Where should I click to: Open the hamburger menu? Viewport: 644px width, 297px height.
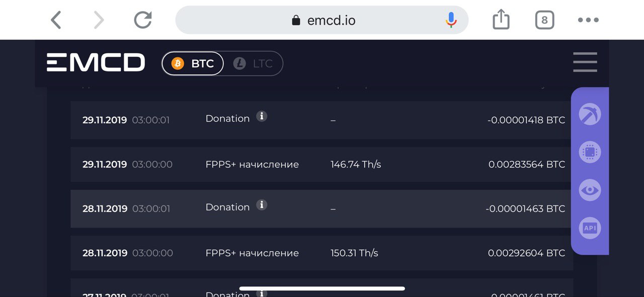point(585,62)
